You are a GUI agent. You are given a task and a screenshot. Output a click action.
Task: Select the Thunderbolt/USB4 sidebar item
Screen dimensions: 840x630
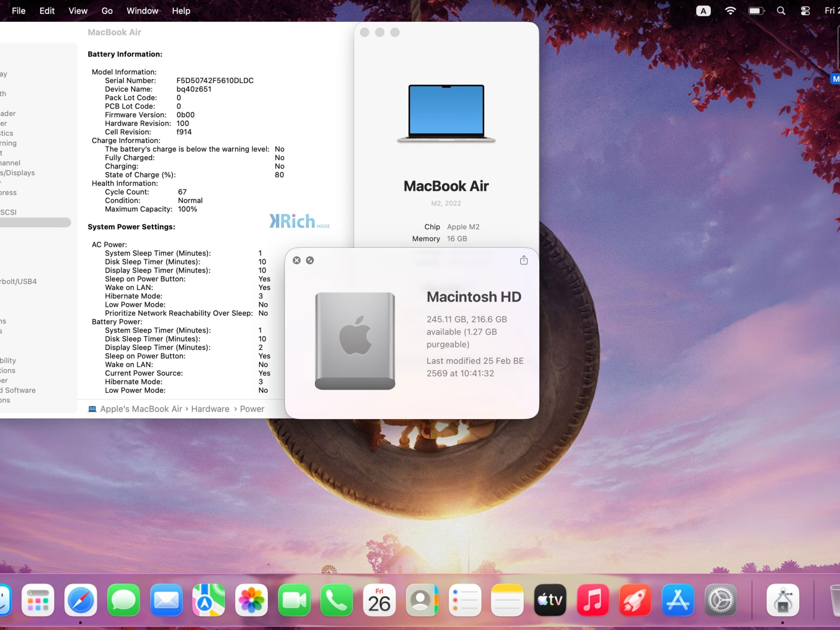point(18,282)
